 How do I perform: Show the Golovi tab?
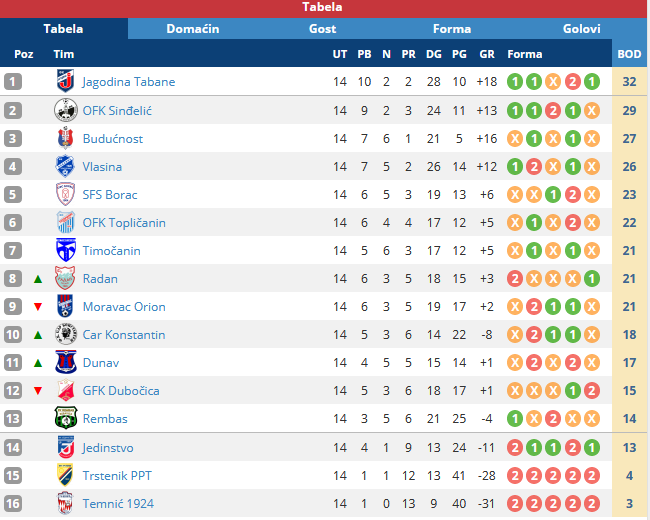point(582,29)
